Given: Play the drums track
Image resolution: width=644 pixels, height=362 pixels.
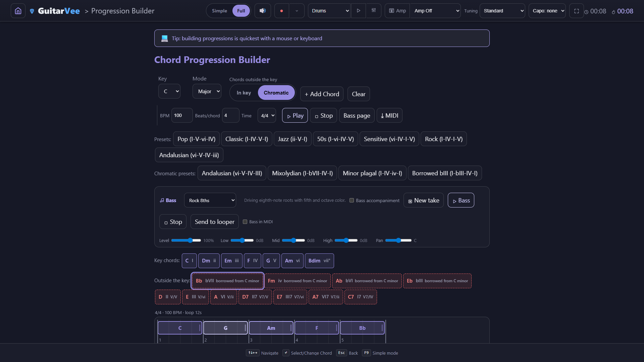Looking at the screenshot, I should [x=359, y=11].
